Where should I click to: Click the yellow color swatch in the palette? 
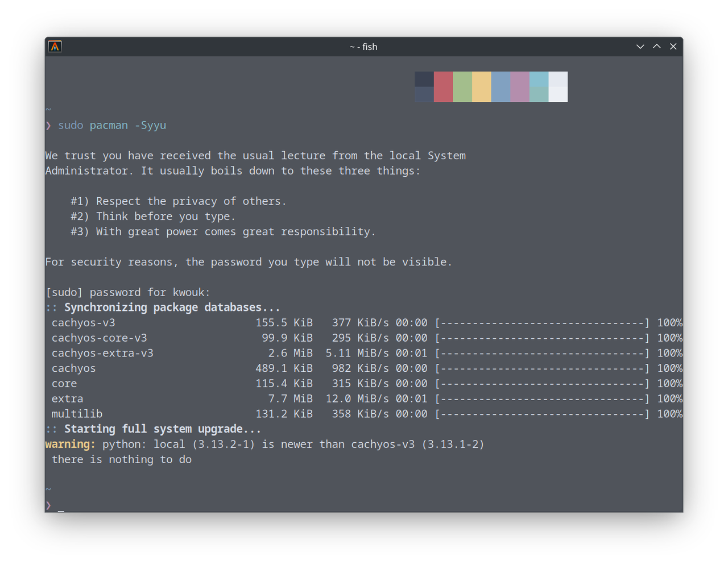coord(481,86)
